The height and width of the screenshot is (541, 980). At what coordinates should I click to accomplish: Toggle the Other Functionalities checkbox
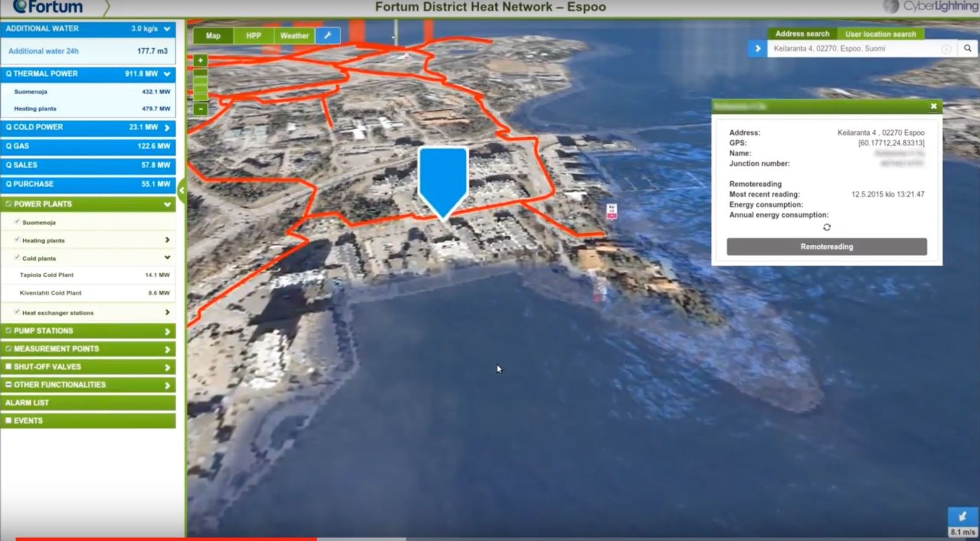(x=9, y=384)
